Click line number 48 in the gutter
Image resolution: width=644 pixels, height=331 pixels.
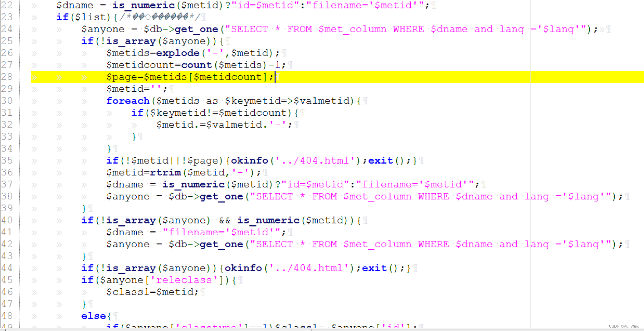pyautogui.click(x=7, y=316)
